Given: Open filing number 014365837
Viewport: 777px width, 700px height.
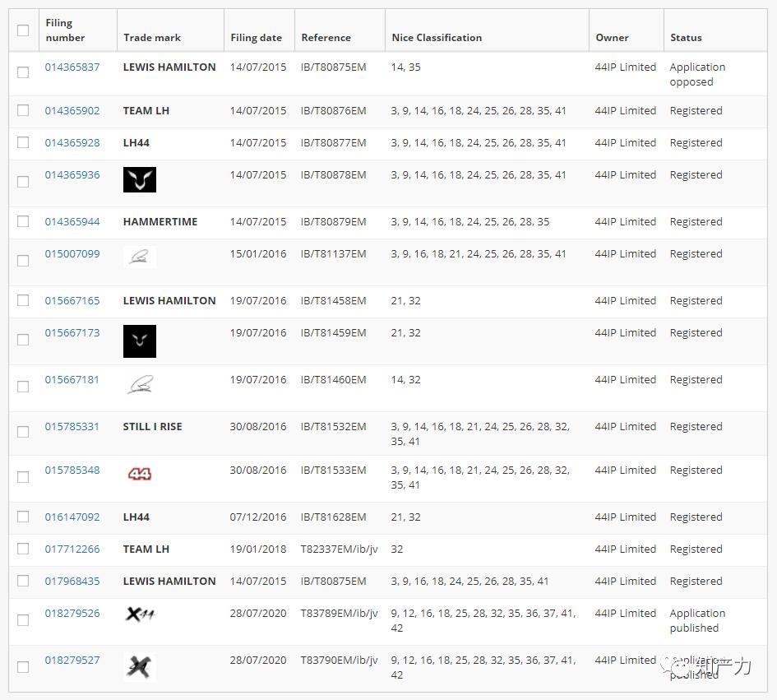Looking at the screenshot, I should (x=72, y=67).
